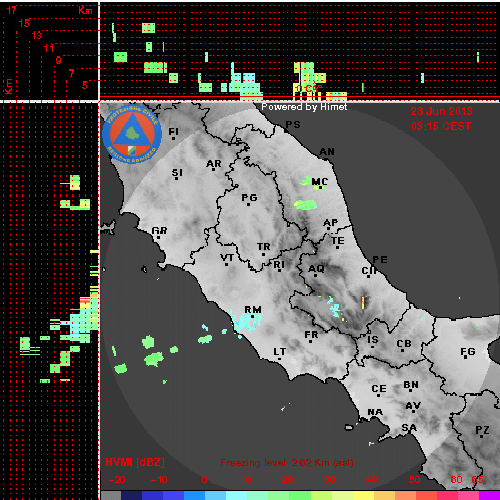Image resolution: width=500 pixels, height=500 pixels.
Task: Click the GR city label near coast
Action: [159, 230]
